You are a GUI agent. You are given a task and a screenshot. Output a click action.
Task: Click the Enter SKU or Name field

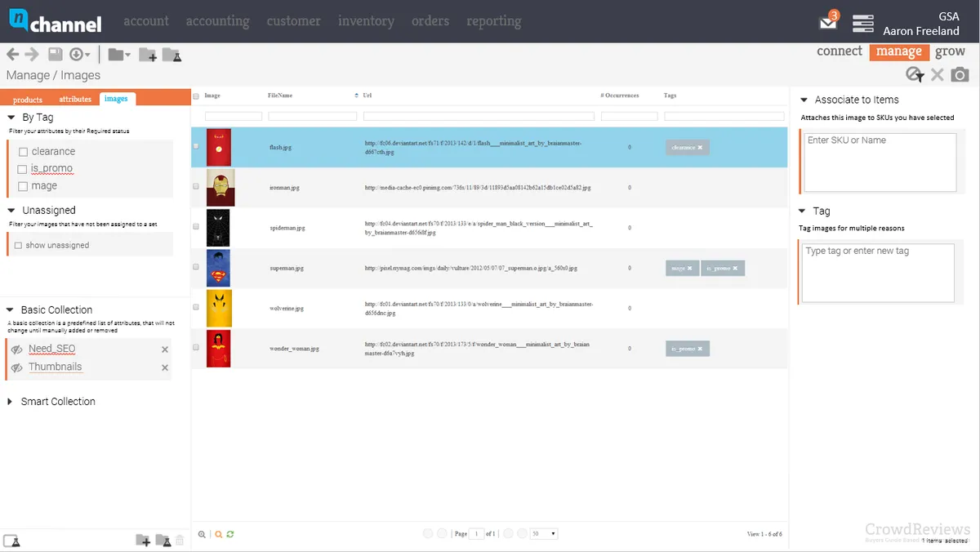click(880, 162)
